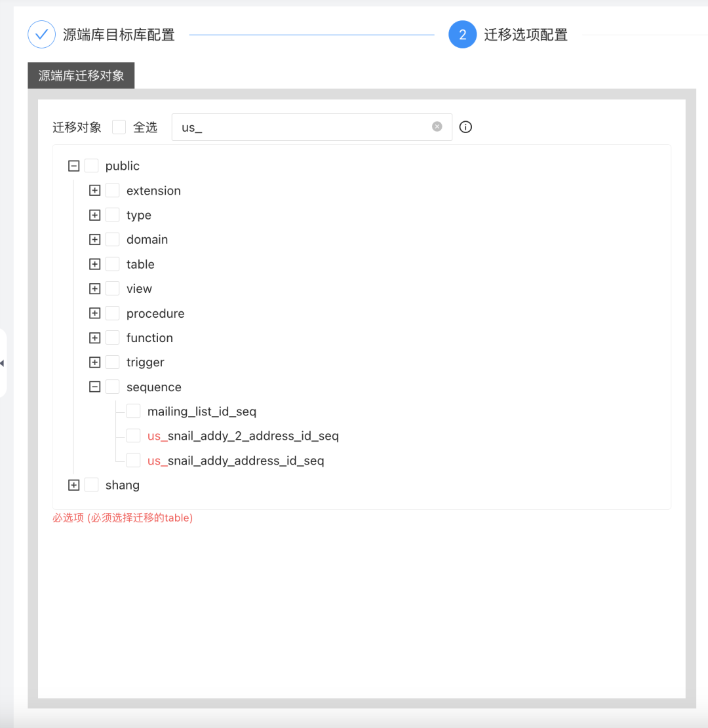Viewport: 708px width, 728px height.
Task: Click the info icon beside the search box
Action: pyautogui.click(x=465, y=126)
